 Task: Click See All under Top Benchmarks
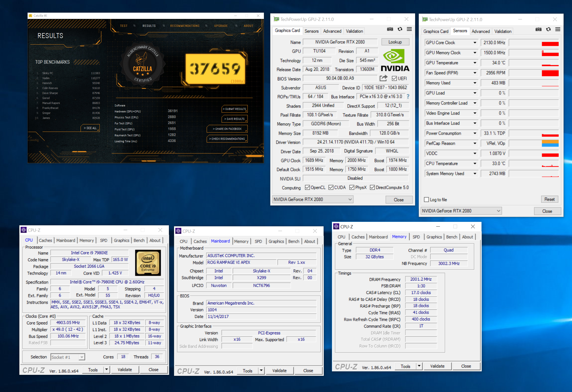point(90,128)
